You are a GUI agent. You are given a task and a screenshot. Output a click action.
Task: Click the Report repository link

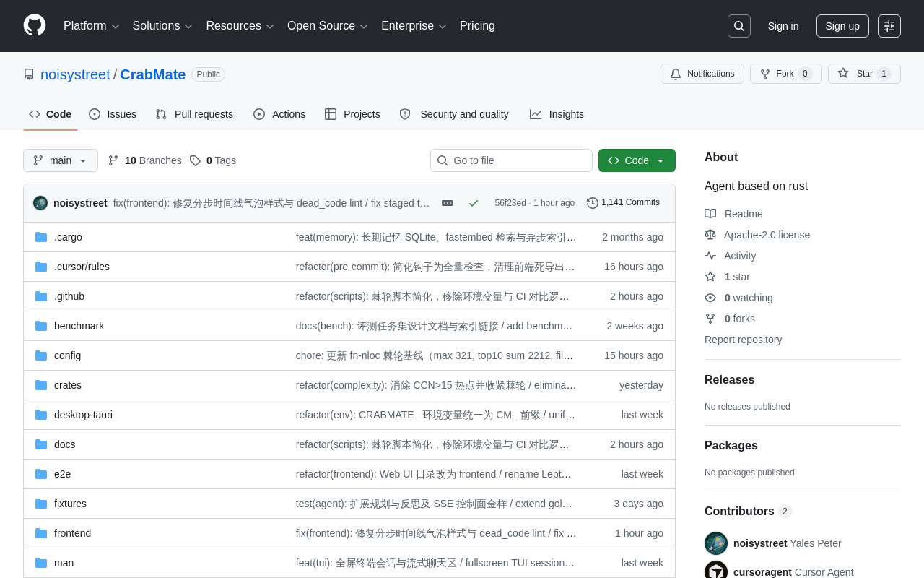pyautogui.click(x=743, y=340)
